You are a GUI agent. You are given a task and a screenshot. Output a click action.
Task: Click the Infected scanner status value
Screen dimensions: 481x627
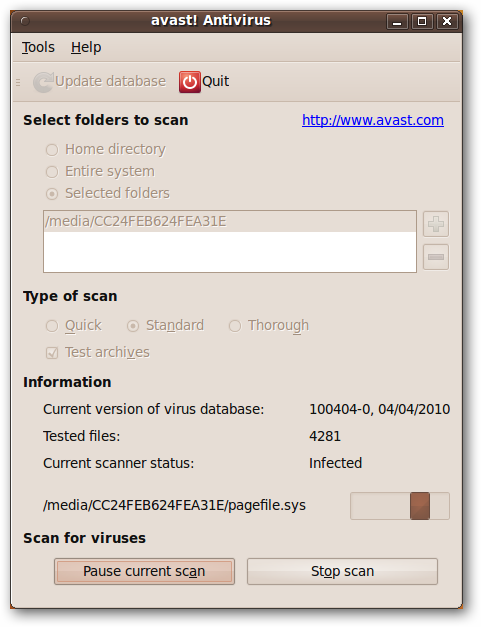point(335,463)
